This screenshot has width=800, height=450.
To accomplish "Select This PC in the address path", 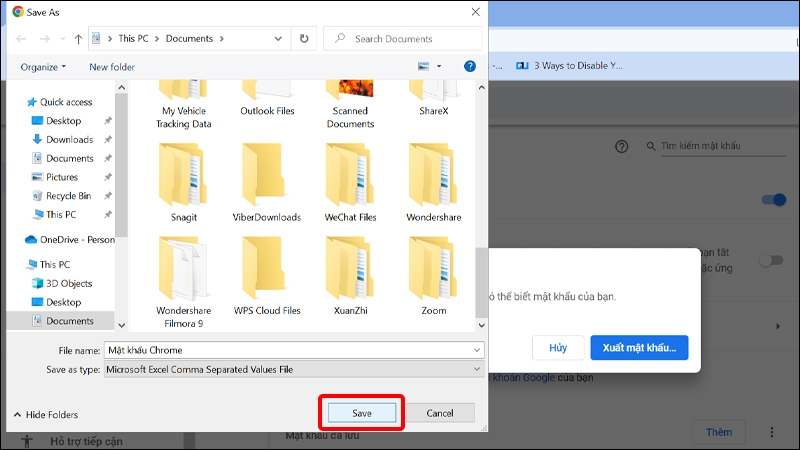I will pyautogui.click(x=133, y=39).
